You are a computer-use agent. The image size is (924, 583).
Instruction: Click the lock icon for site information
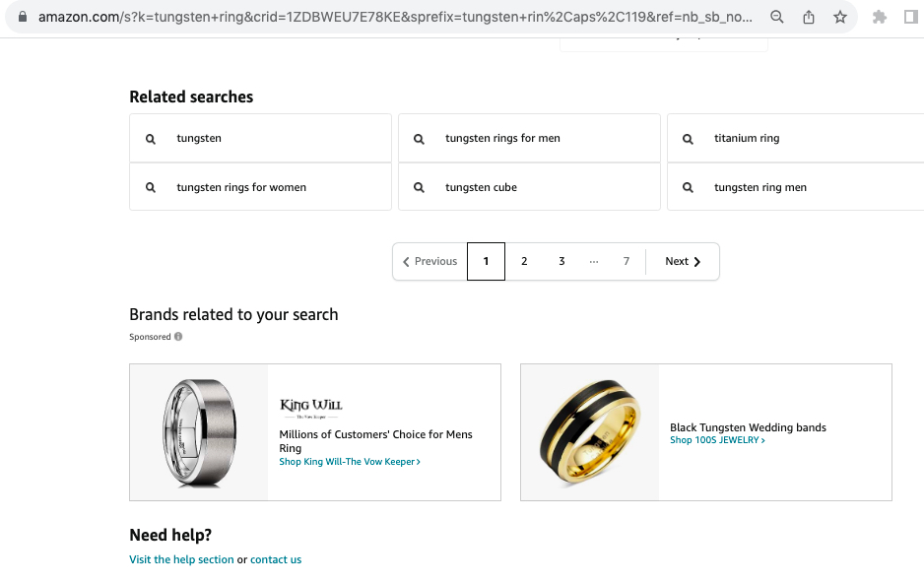[23, 17]
